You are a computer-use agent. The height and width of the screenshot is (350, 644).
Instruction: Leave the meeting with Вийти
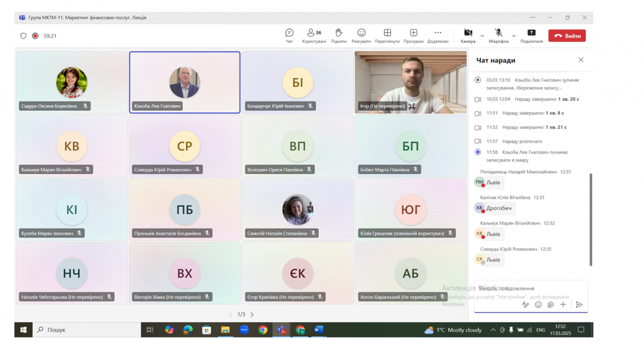click(567, 36)
